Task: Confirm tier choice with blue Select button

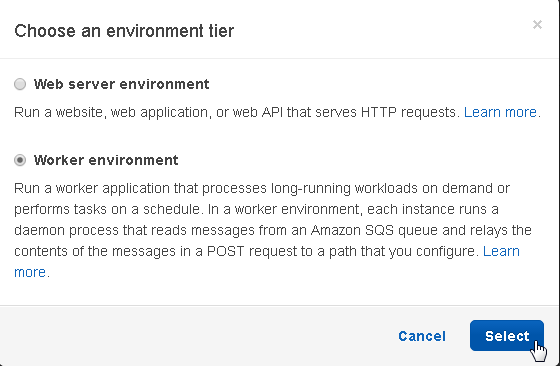Action: (507, 336)
